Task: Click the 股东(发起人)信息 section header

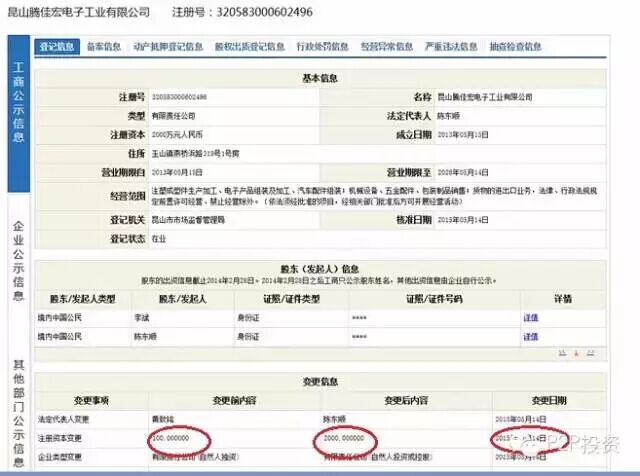Action: tap(320, 269)
